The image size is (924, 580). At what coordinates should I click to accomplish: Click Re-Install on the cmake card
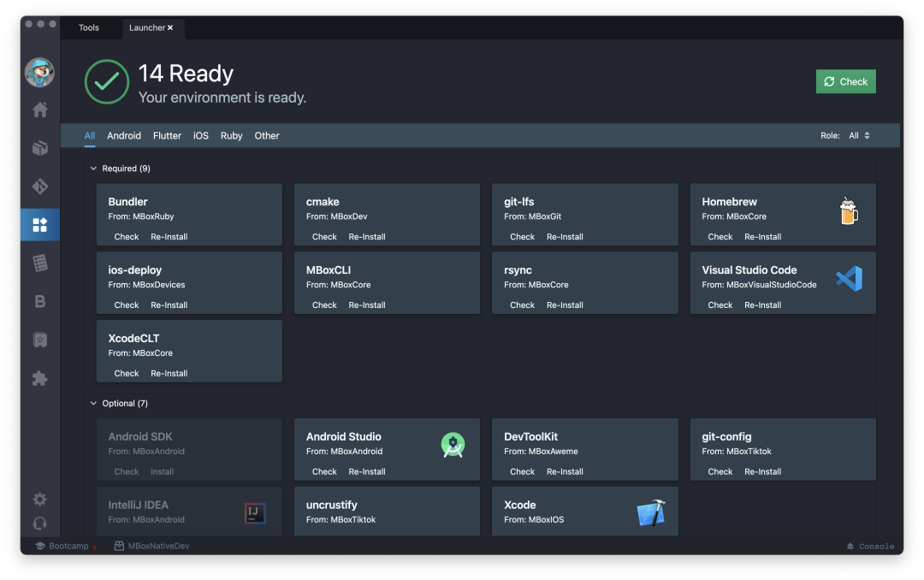tap(367, 236)
